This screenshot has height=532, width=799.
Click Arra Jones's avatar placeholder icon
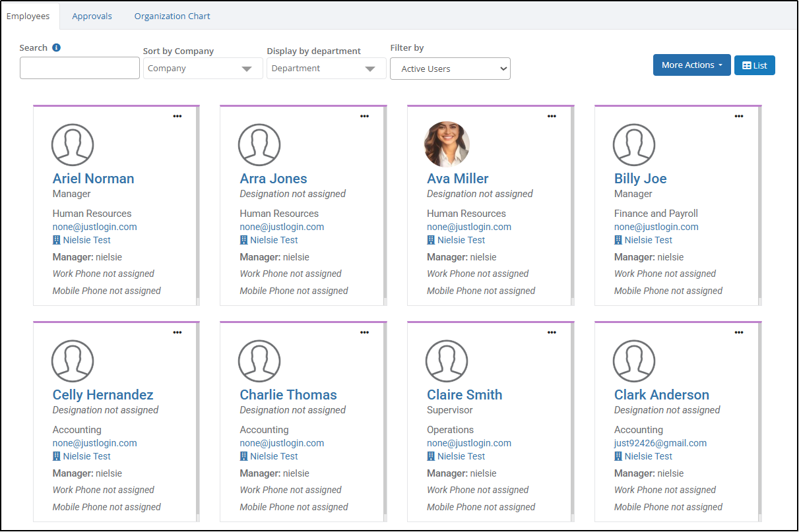(x=259, y=144)
